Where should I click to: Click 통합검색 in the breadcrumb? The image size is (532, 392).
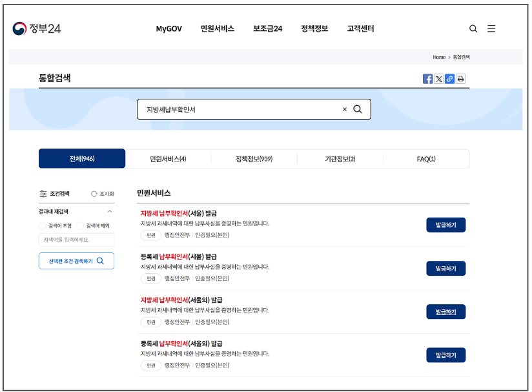click(461, 57)
